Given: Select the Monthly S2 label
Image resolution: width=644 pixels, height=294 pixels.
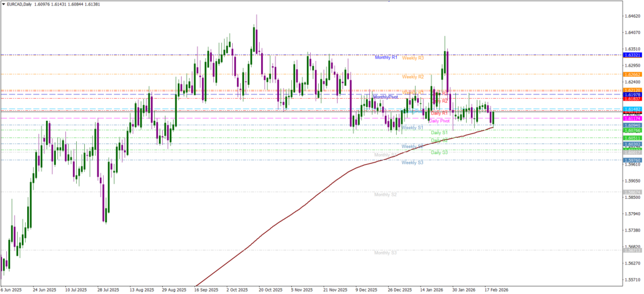Looking at the screenshot, I should [x=385, y=195].
